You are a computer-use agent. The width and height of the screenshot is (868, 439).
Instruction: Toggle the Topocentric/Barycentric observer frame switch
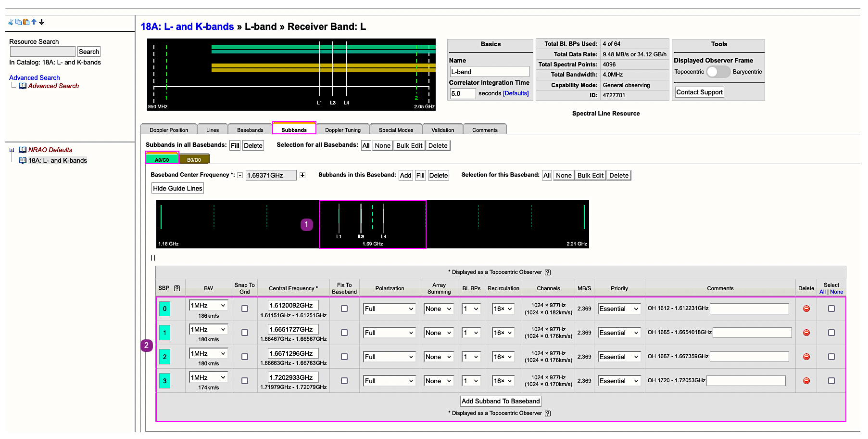[718, 72]
